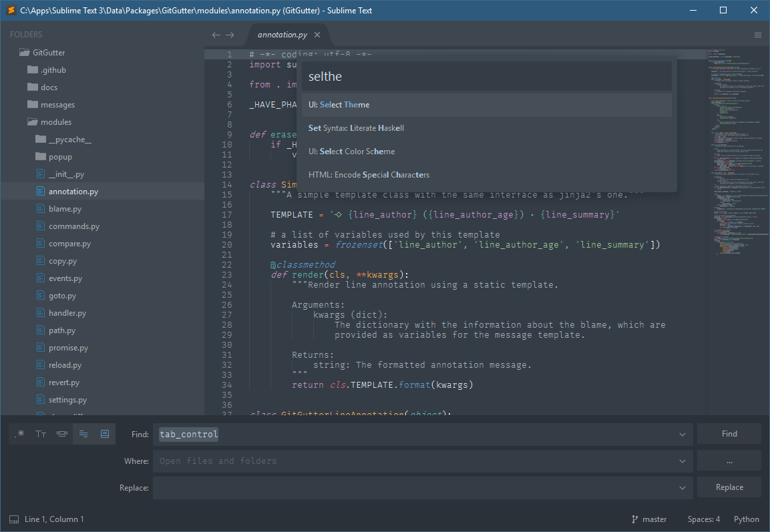The height and width of the screenshot is (532, 770).
Task: Choose 'HTML: Encode Special Characters' command
Action: (487, 175)
